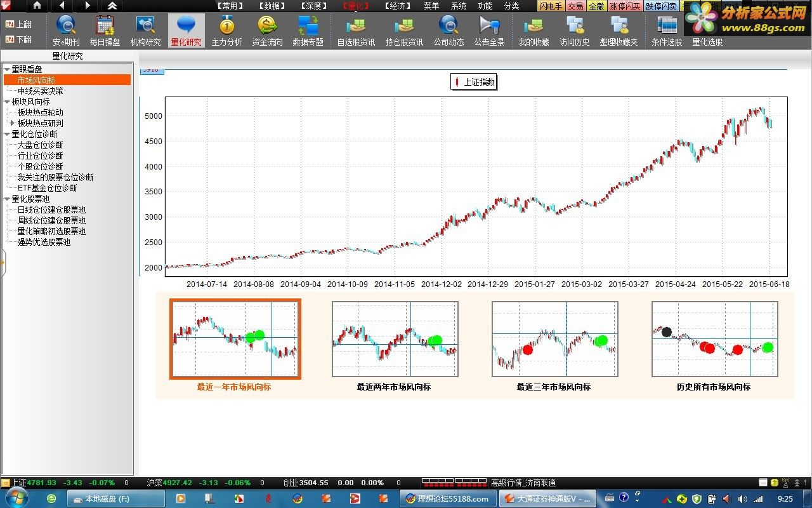Viewport: 812px width, 508px height.
Task: Open 我的收藏 toolbar icon
Action: (x=534, y=30)
